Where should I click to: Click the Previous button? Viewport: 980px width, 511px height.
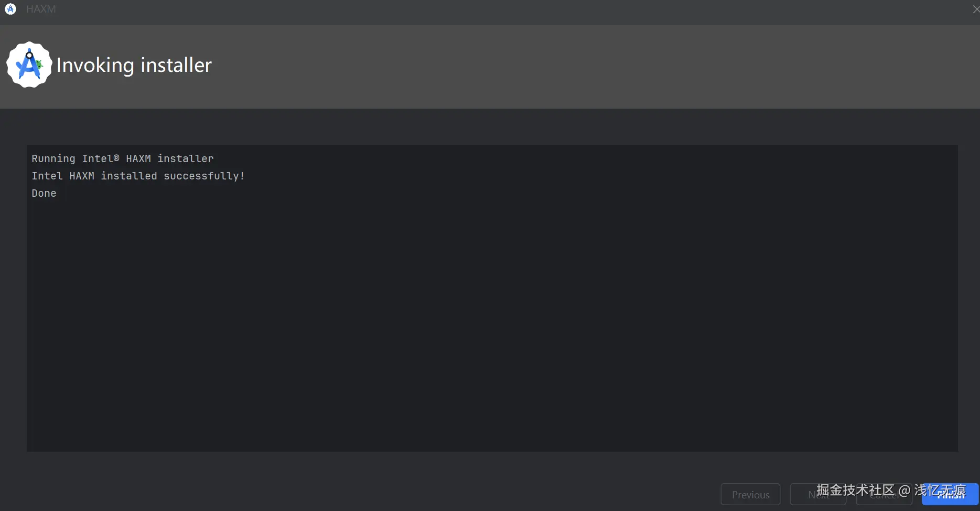[x=750, y=494]
